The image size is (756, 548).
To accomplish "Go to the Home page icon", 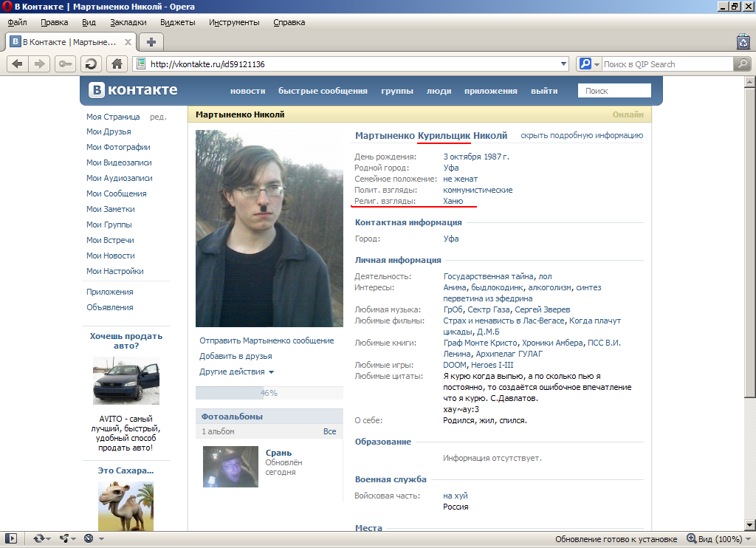I will click(115, 64).
